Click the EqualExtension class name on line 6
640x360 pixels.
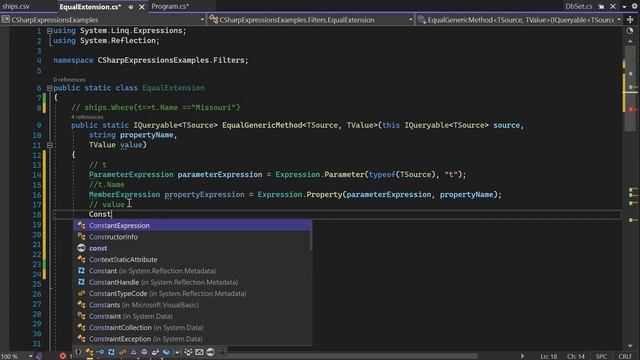click(x=173, y=88)
